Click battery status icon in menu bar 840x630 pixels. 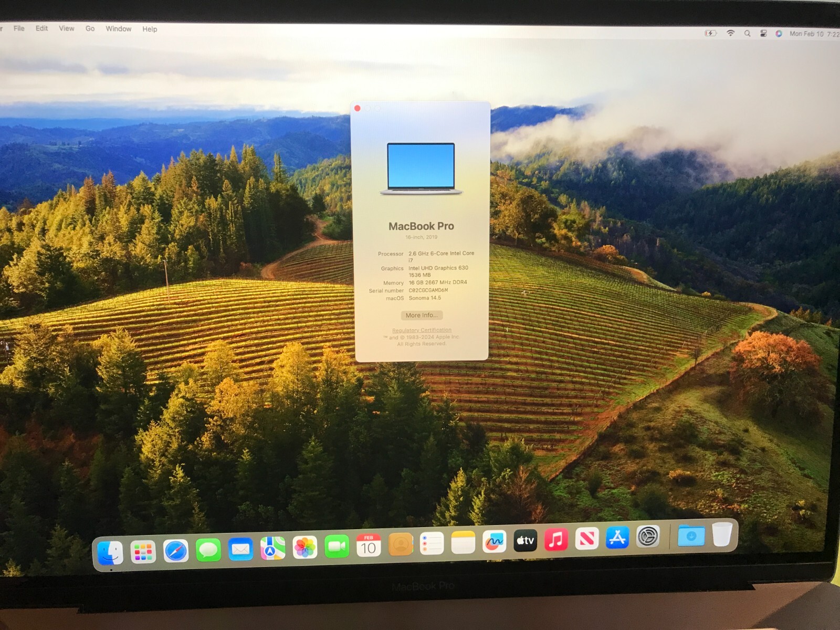(710, 33)
